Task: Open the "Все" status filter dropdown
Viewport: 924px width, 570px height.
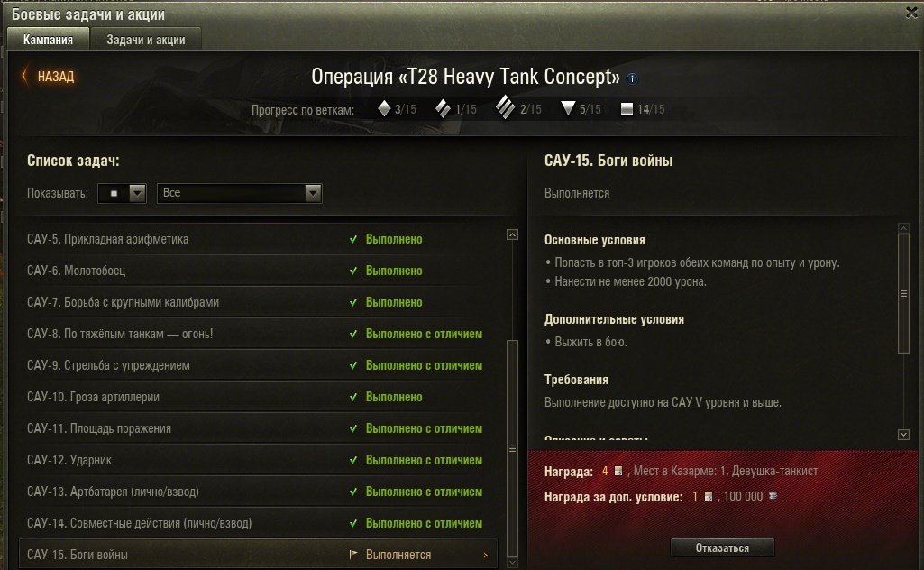Action: click(239, 193)
